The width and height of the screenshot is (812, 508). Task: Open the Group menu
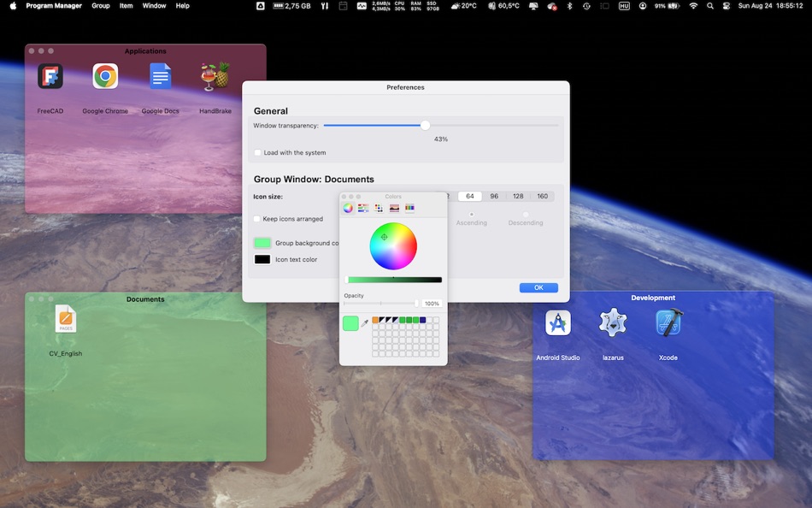coord(101,6)
